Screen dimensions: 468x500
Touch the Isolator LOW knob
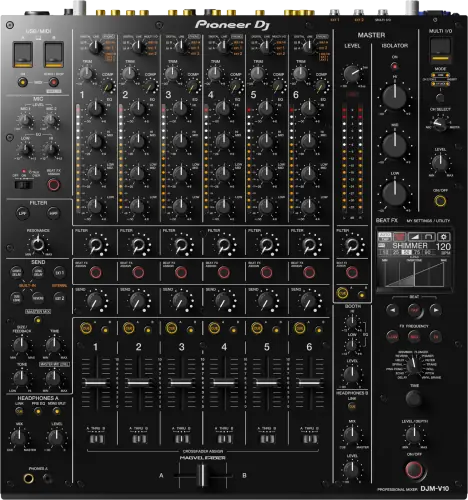point(395,193)
